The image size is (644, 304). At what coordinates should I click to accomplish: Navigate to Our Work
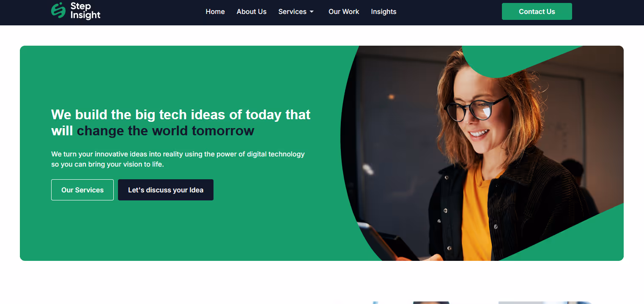coord(344,12)
